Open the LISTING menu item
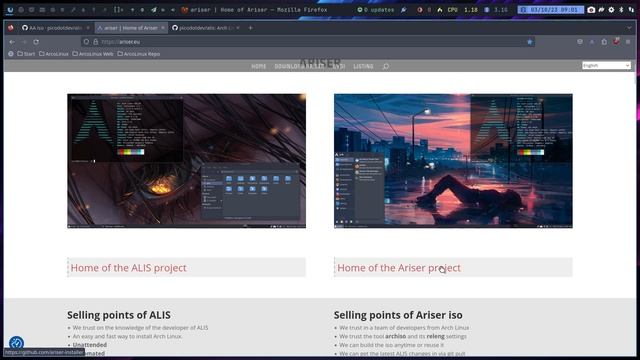The height and width of the screenshot is (360, 640). [363, 66]
